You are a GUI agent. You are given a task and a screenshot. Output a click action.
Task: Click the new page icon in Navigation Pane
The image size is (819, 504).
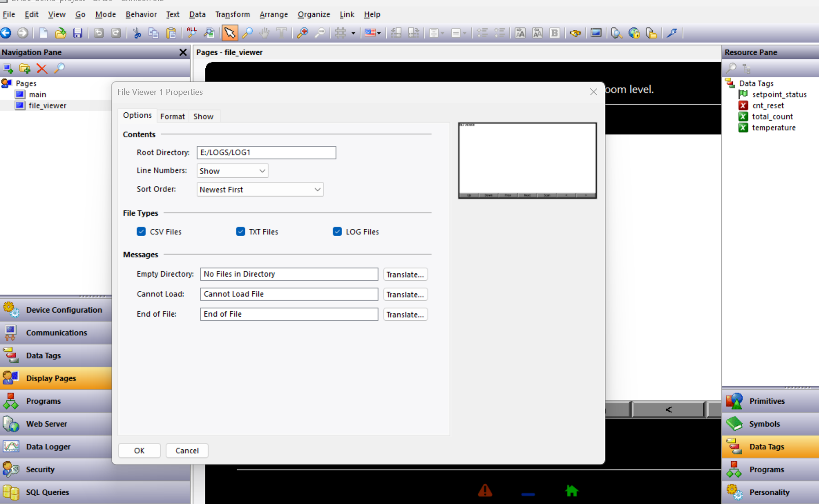[8, 69]
